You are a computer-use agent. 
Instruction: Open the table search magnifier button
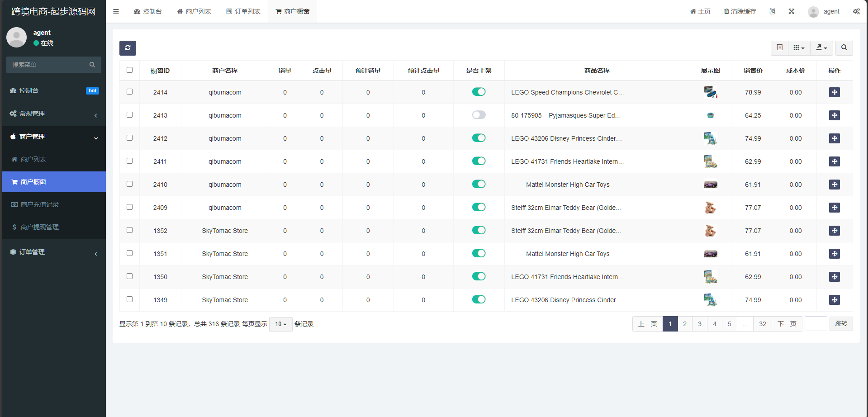844,48
